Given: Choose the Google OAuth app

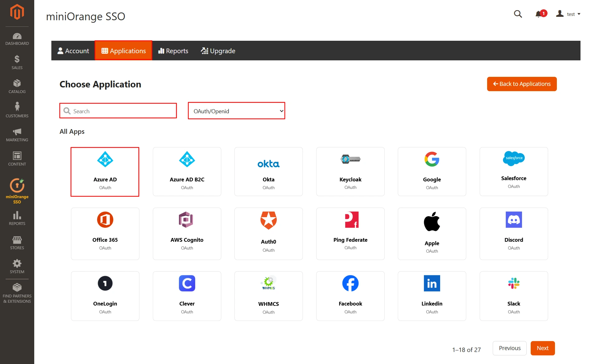Looking at the screenshot, I should coord(432,171).
